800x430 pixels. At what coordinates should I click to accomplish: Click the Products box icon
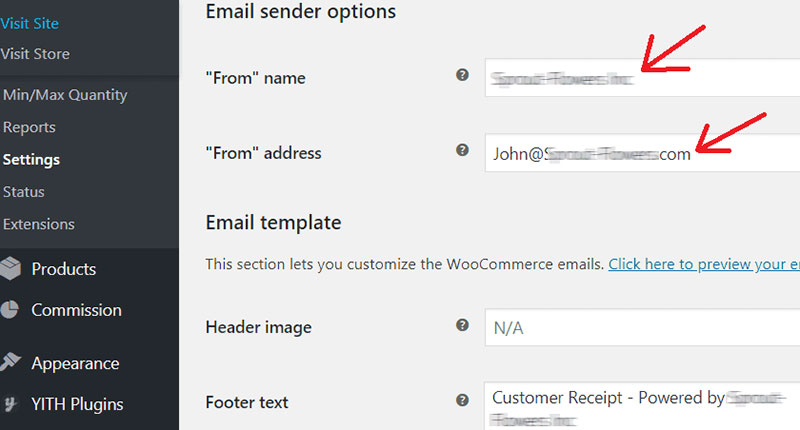tap(10, 269)
